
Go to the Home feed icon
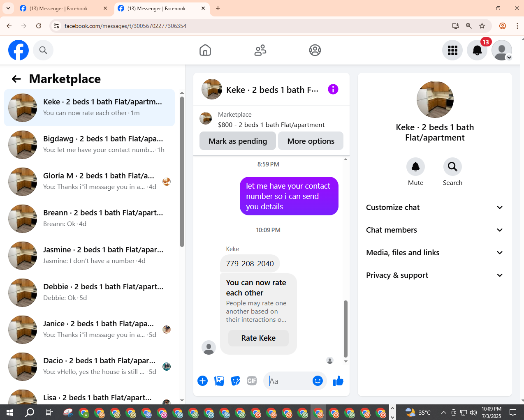click(x=205, y=50)
